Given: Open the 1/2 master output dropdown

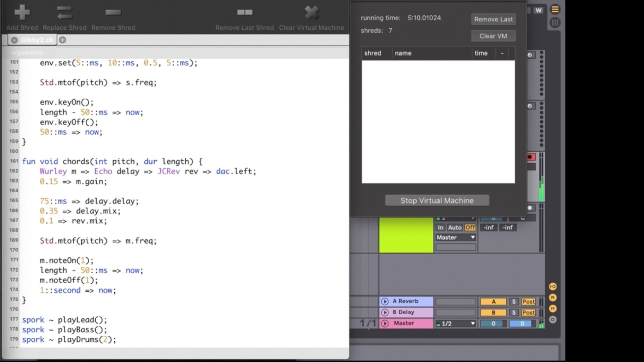Looking at the screenshot, I should 455,323.
